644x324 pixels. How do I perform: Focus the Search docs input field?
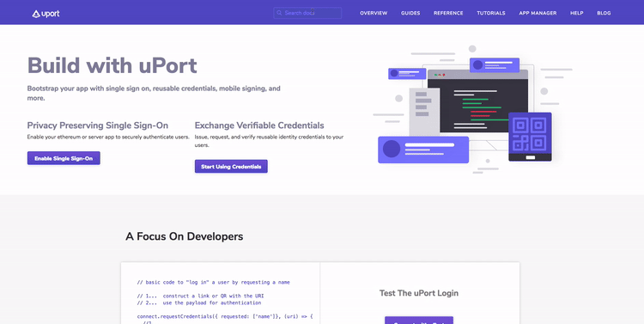[x=307, y=13]
